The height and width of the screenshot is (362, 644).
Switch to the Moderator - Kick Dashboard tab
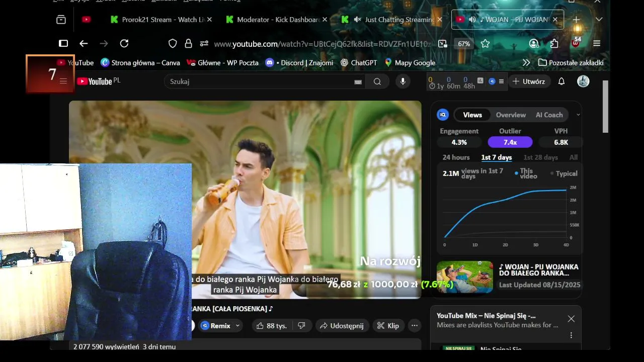[276, 20]
